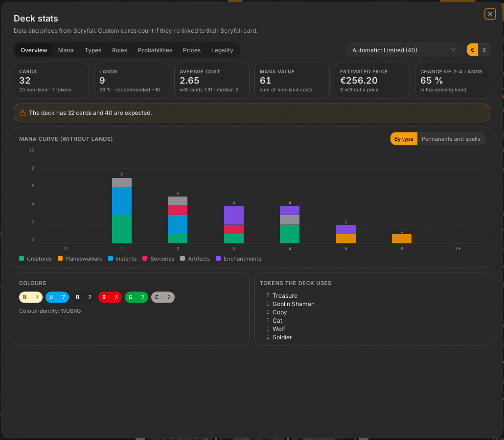Click the warning triangle icon in the alert
Viewport: 504px width, 440px height.
point(23,113)
